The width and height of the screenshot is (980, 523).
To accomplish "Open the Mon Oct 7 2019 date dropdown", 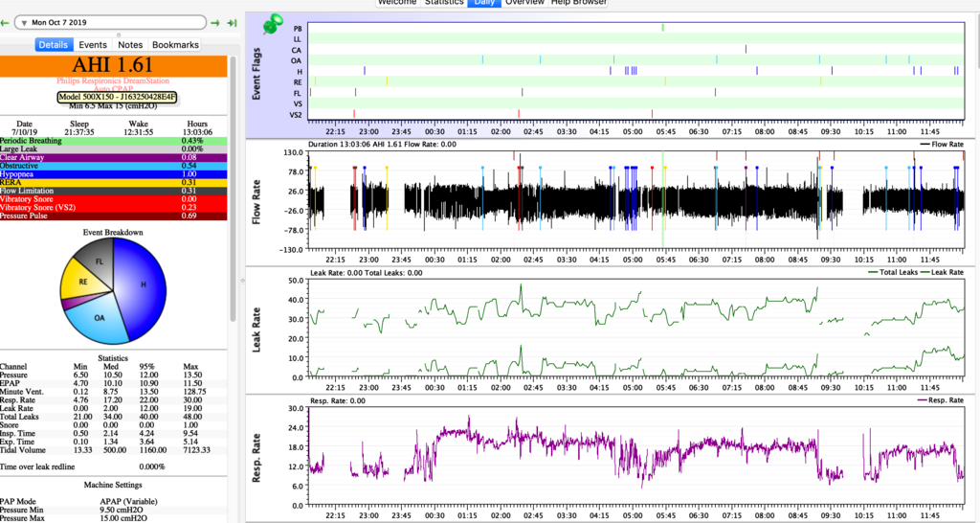I will (110, 23).
